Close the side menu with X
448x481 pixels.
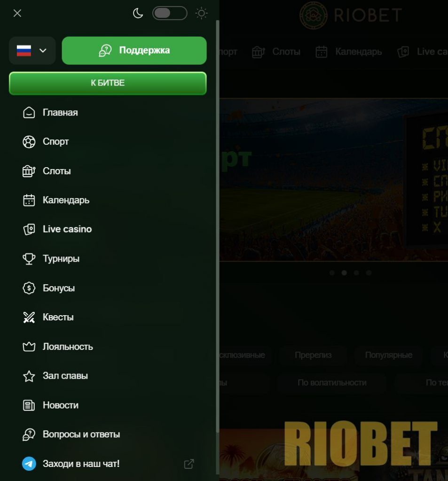tap(17, 13)
